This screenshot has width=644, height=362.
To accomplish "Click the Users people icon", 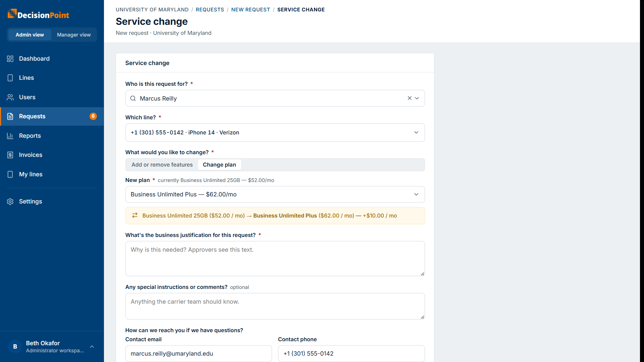I will coord(10,97).
